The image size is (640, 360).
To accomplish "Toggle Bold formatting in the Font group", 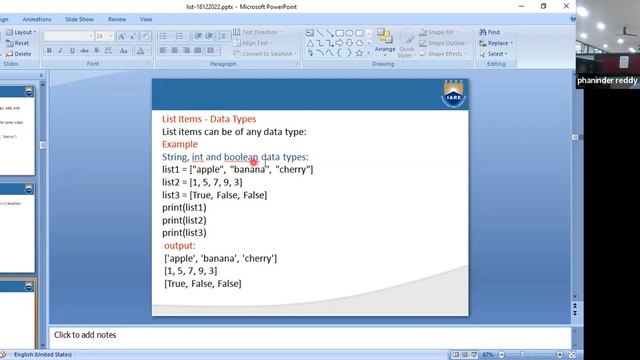I will coord(49,51).
